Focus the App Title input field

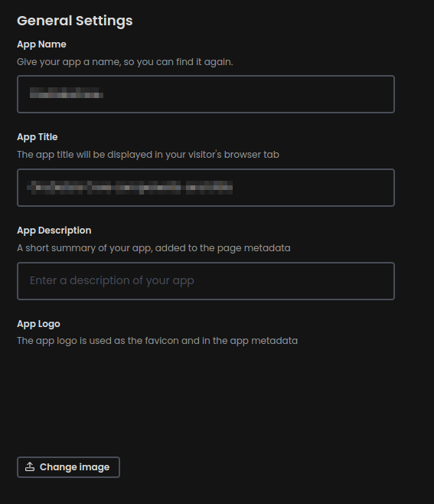click(x=206, y=188)
